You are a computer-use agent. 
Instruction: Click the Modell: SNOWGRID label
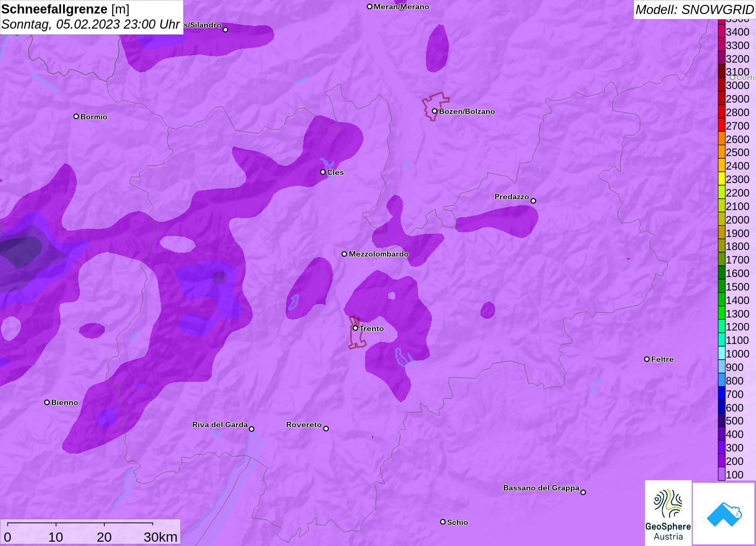694,10
